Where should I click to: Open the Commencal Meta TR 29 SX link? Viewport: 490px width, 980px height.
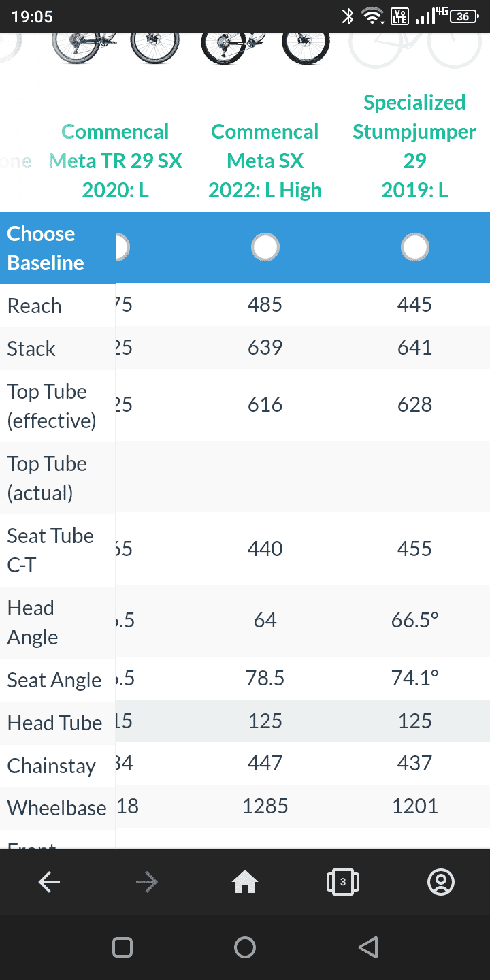[x=116, y=161]
